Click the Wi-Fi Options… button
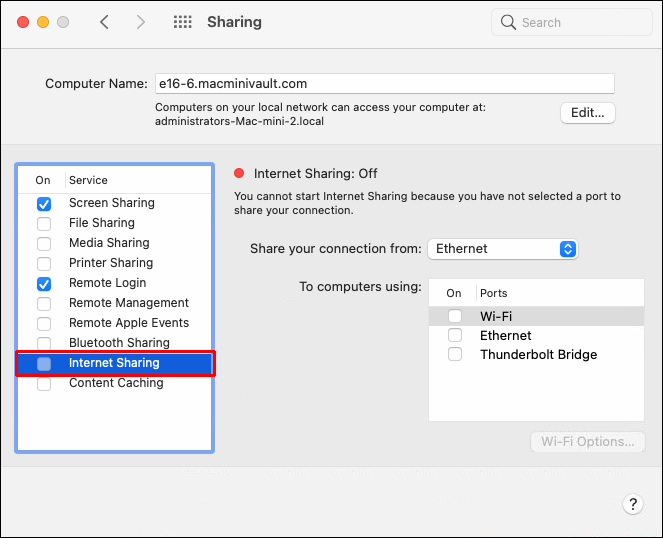The height and width of the screenshot is (538, 663). (587, 442)
